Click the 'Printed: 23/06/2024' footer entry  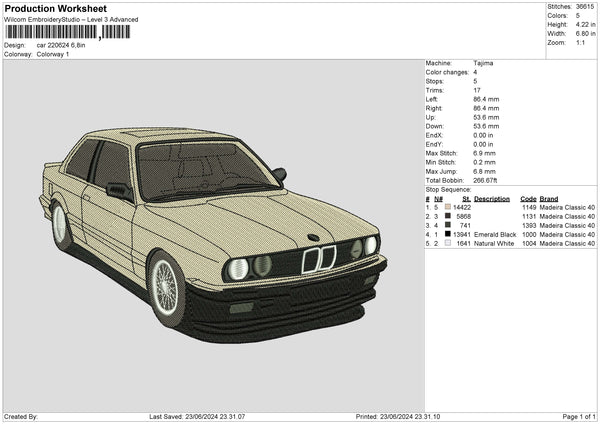click(398, 416)
